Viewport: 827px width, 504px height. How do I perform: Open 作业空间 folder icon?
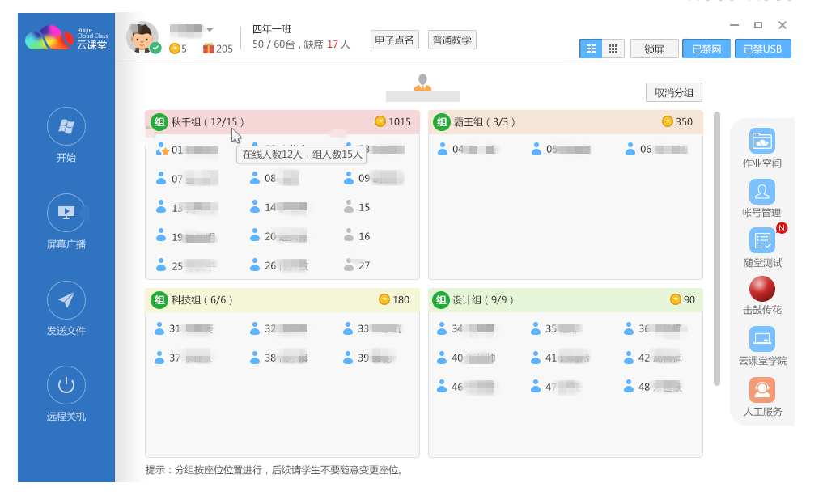coord(761,141)
